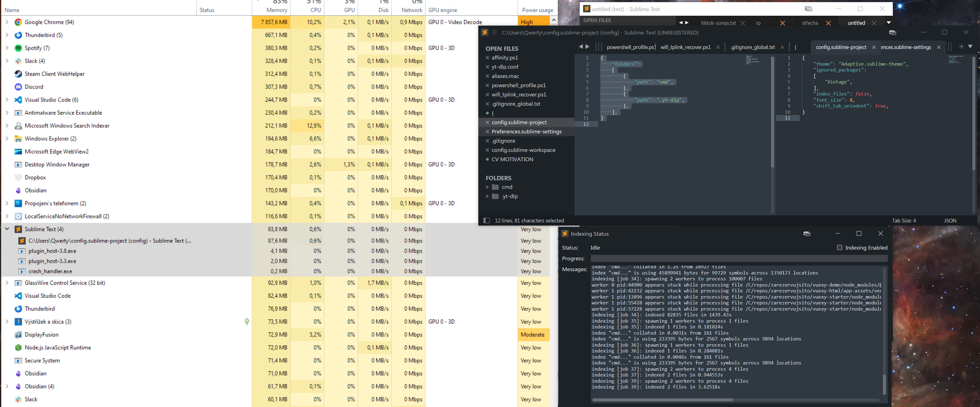Click the efficiency mode leaf icon
The width and height of the screenshot is (980, 407).
pos(247,322)
